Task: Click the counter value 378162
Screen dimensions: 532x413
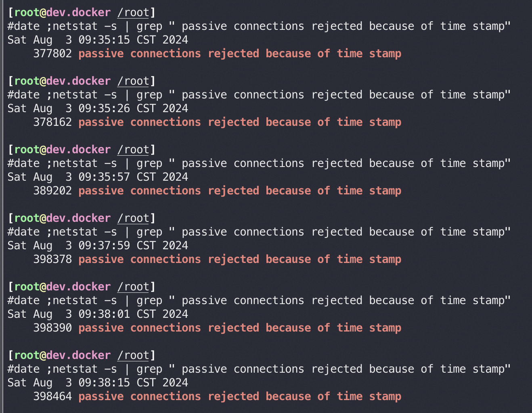Action: (x=52, y=122)
